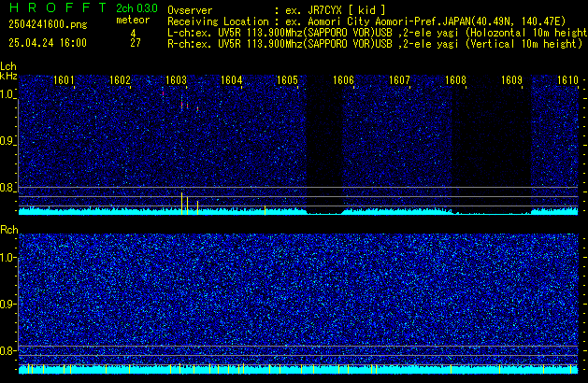Click the 'kHz' axis unit label
Viewport: 588px width, 383px height.
pos(8,76)
